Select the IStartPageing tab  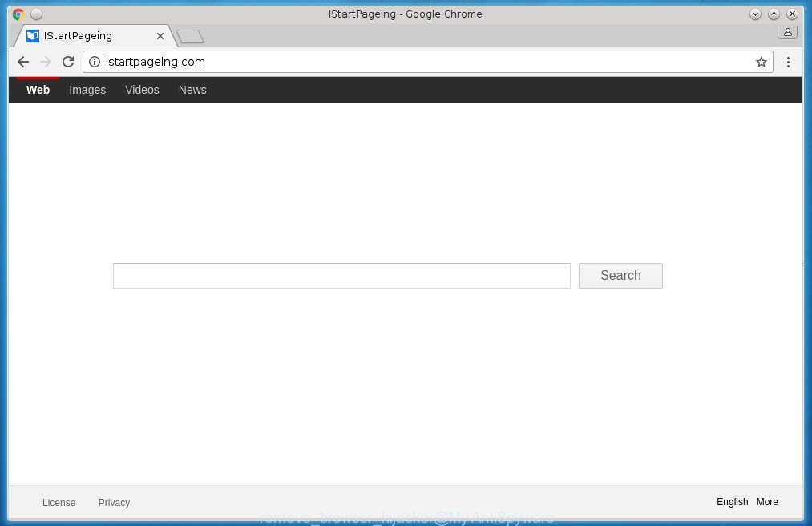pyautogui.click(x=95, y=36)
